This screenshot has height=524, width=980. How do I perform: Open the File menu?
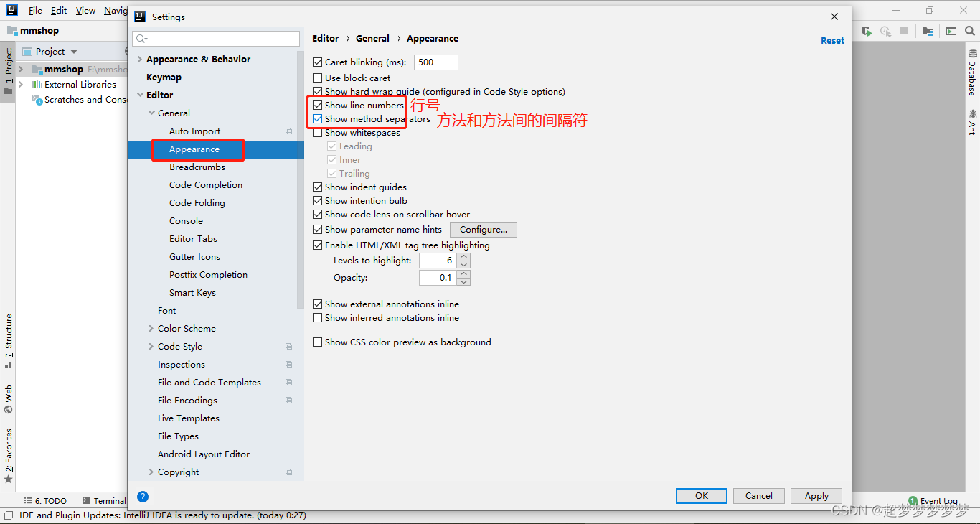point(35,11)
